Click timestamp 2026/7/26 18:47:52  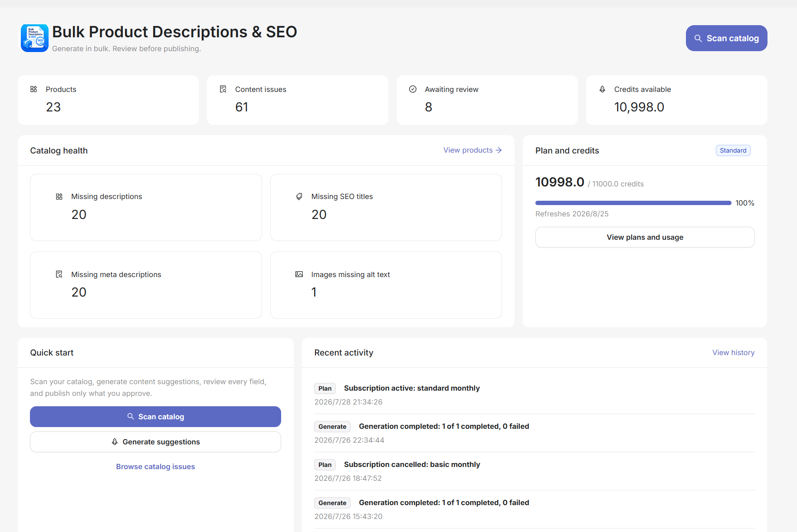coord(348,478)
